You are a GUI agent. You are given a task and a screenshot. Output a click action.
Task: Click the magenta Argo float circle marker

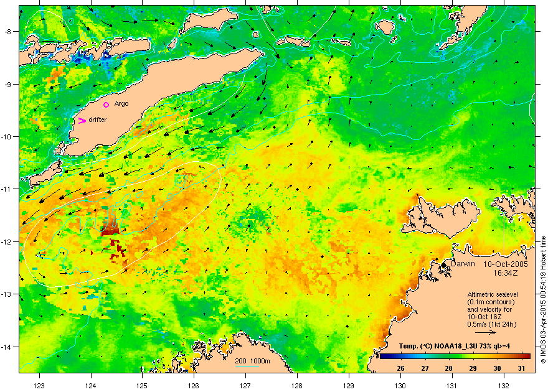(106, 105)
